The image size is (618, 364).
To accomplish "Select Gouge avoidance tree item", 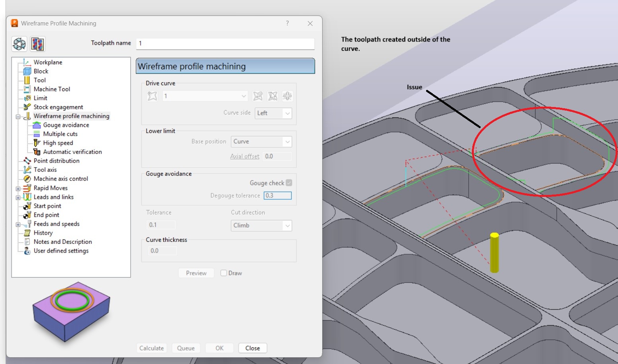I will [66, 125].
